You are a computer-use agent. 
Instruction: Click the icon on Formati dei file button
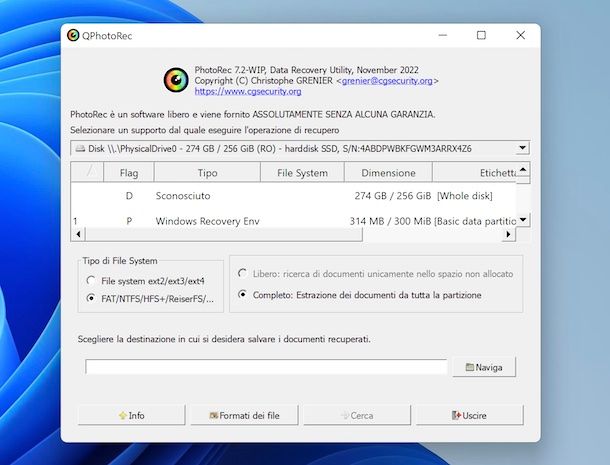(x=214, y=416)
